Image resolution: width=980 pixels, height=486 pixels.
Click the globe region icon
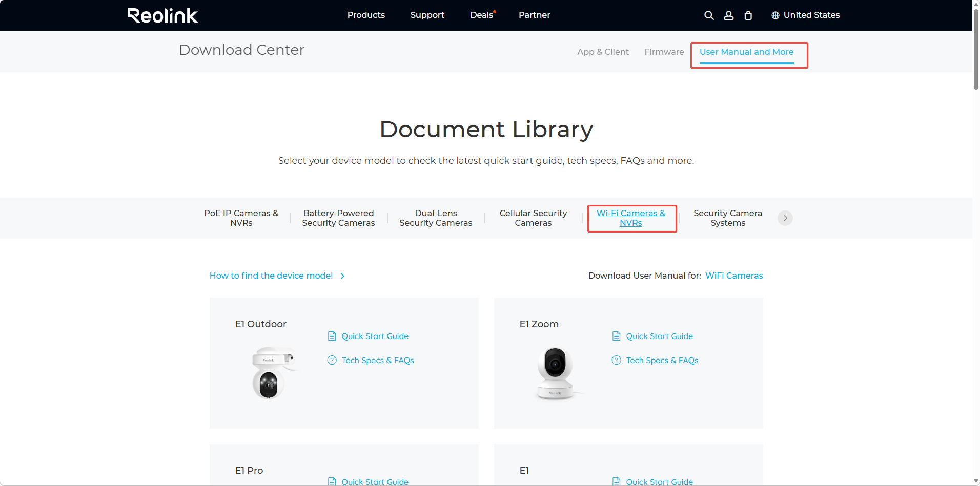click(775, 15)
